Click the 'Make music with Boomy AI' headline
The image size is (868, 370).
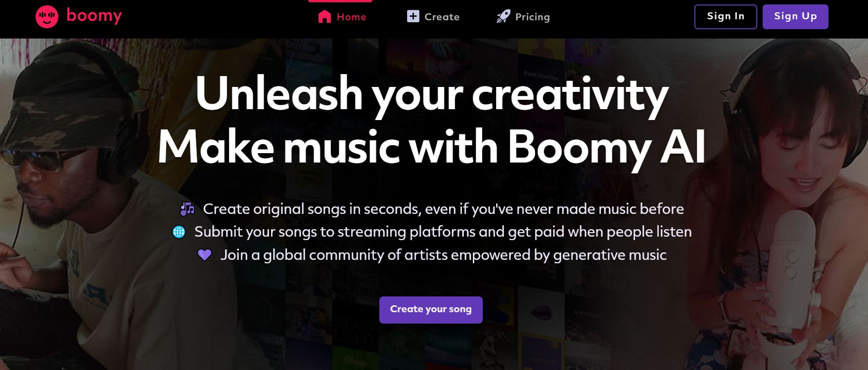pos(432,147)
